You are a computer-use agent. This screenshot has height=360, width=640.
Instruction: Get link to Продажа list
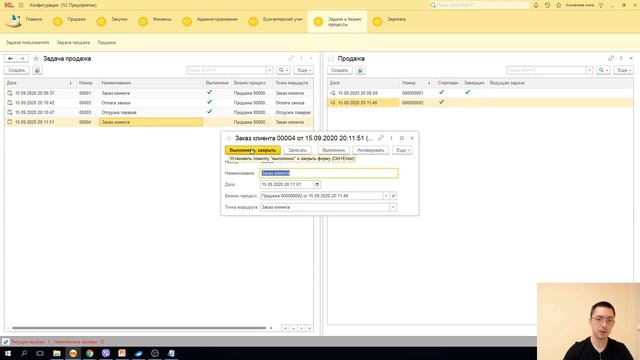tap(611, 58)
